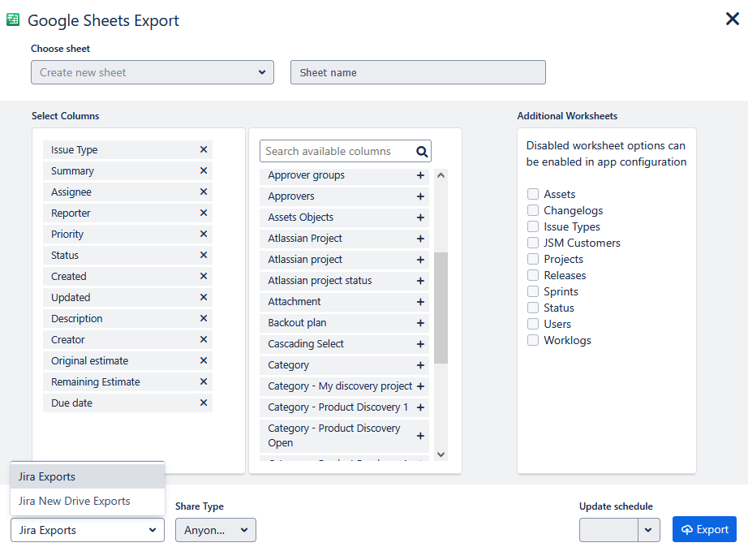This screenshot has height=560, width=748.
Task: Select Jira New Drive Exports option
Action: point(75,502)
